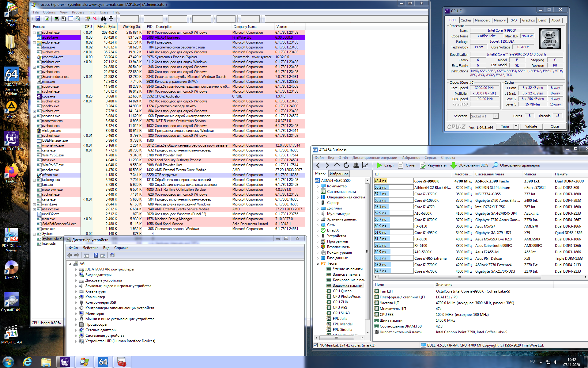588x368 pixels.
Task: Click the crosshair Find Window target icon
Action: tap(111, 19)
